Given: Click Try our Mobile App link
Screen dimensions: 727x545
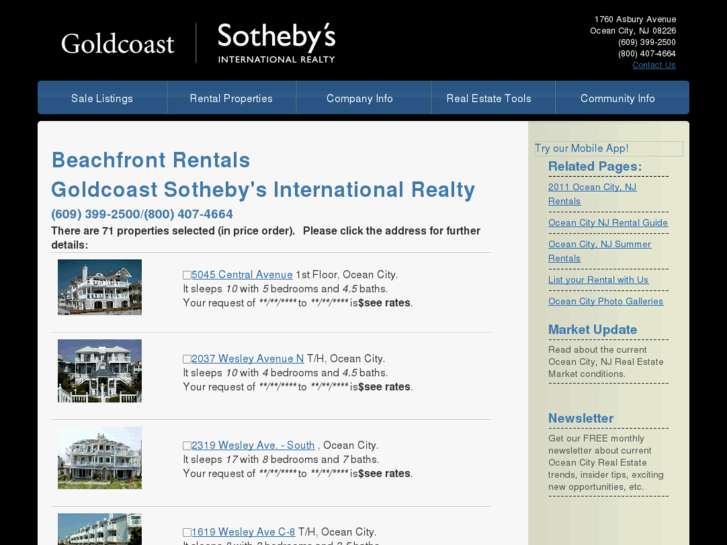Looking at the screenshot, I should 582,148.
